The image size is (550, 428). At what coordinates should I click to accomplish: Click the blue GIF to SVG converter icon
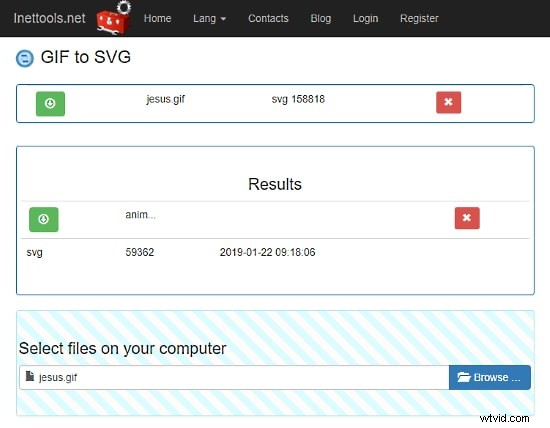[25, 58]
